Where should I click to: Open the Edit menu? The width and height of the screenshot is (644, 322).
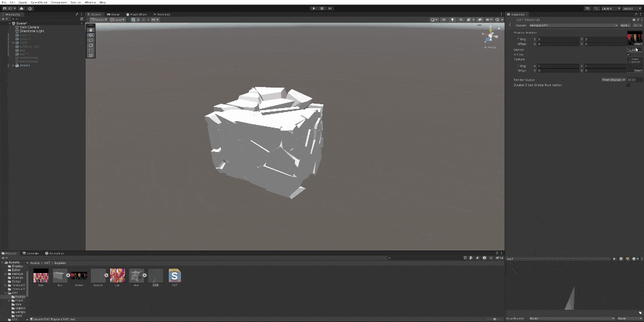(13, 3)
